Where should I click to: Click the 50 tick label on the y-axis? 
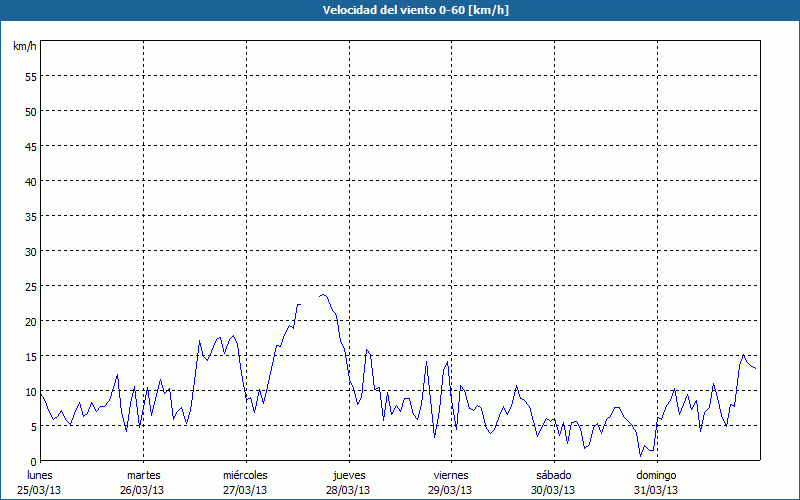click(x=30, y=111)
